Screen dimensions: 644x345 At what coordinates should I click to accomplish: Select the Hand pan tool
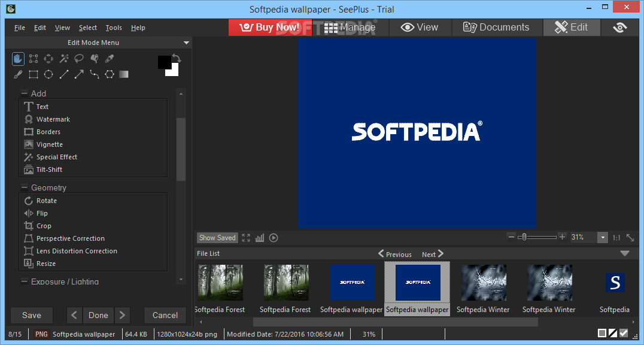tap(18, 59)
